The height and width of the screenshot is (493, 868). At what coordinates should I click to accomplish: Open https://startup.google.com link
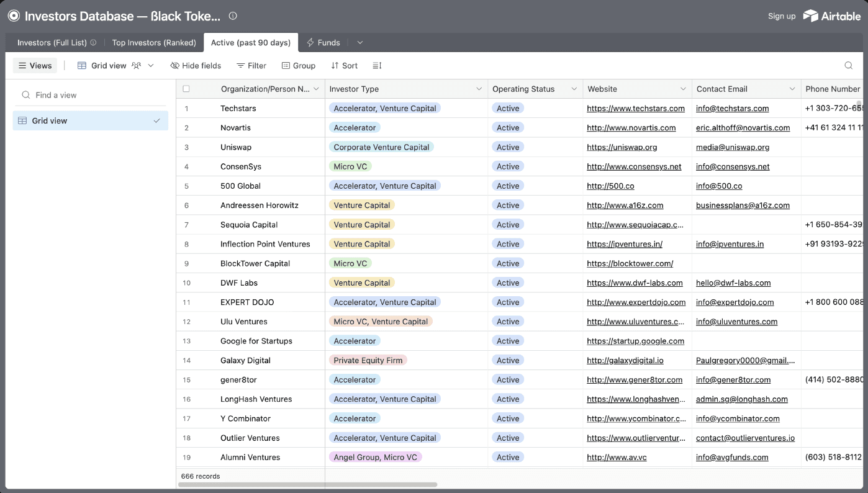pos(636,341)
